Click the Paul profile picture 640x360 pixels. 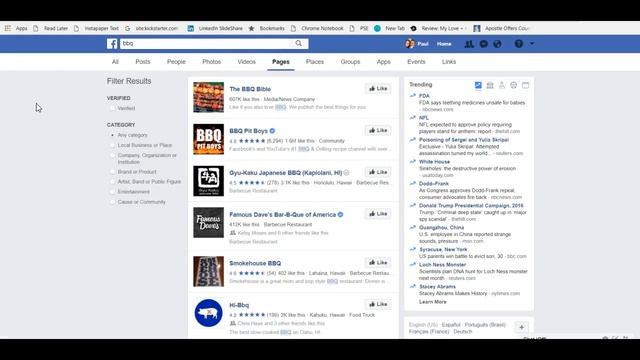[410, 43]
